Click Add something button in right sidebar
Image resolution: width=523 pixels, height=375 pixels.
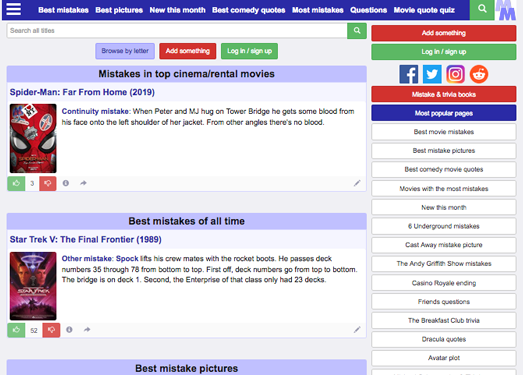click(444, 33)
